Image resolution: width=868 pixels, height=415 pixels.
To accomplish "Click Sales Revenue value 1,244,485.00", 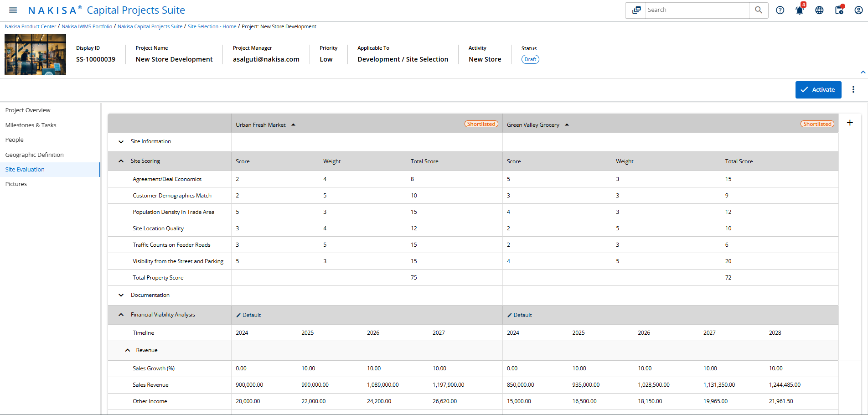I will point(785,385).
